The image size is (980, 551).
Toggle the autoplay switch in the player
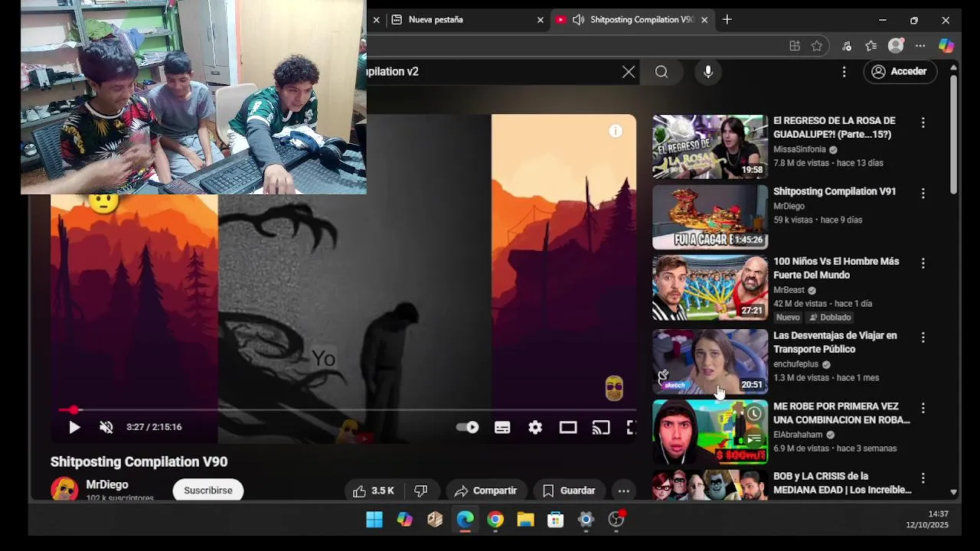(x=467, y=428)
